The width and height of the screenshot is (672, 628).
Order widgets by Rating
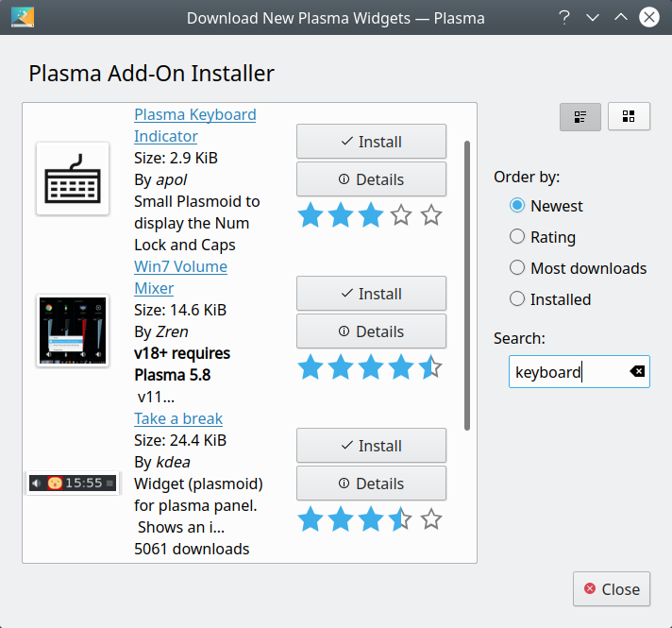pos(517,237)
